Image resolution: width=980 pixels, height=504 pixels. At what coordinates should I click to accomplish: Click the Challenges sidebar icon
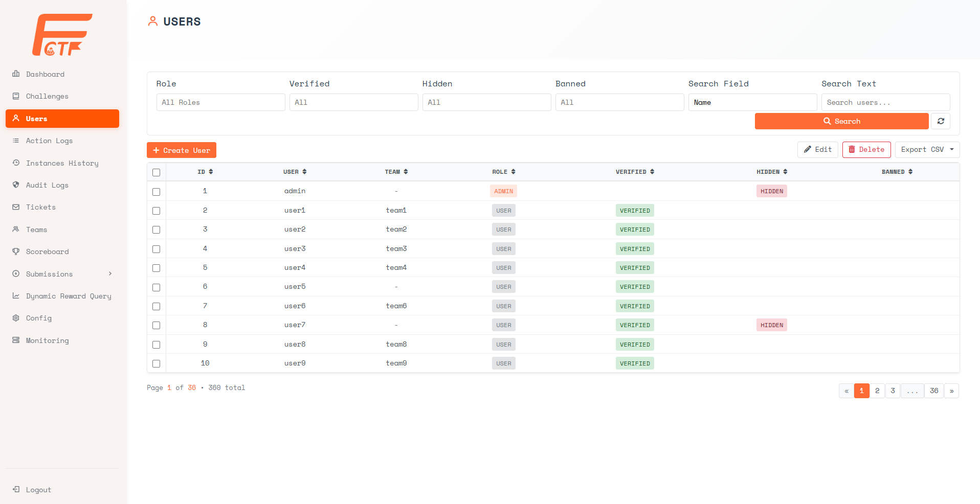(x=16, y=96)
